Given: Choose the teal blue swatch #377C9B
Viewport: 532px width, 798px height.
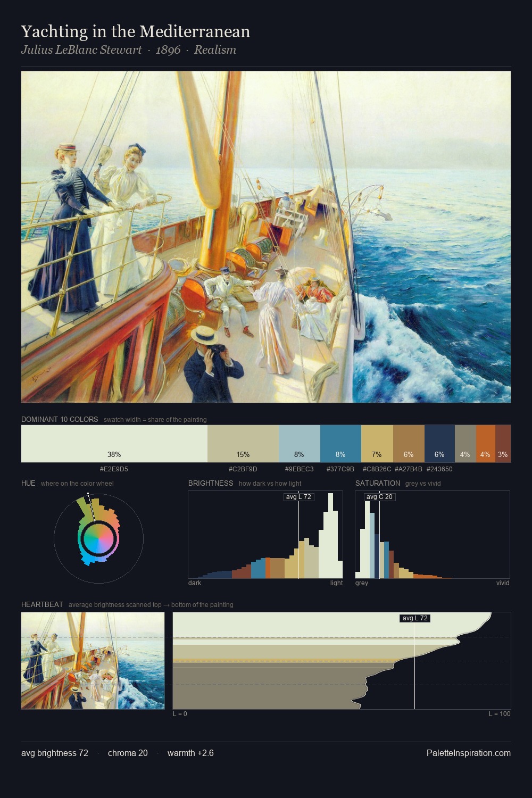Looking at the screenshot, I should pos(340,444).
